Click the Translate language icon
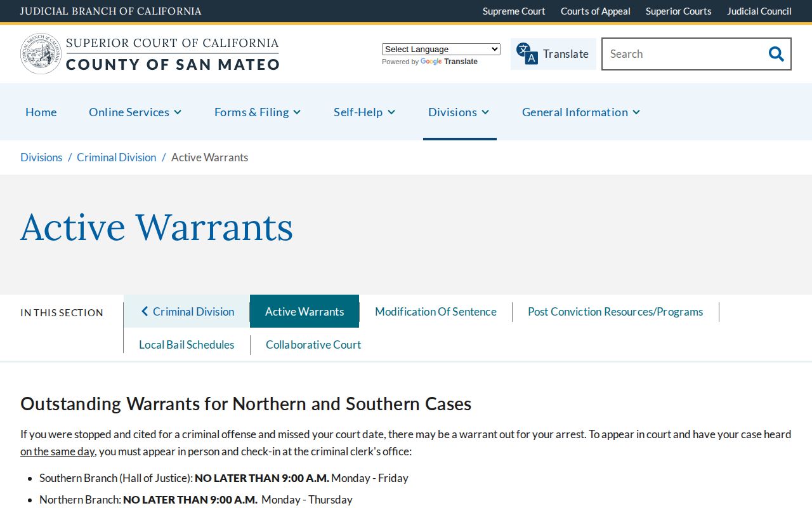The width and height of the screenshot is (812, 508). 527,54
